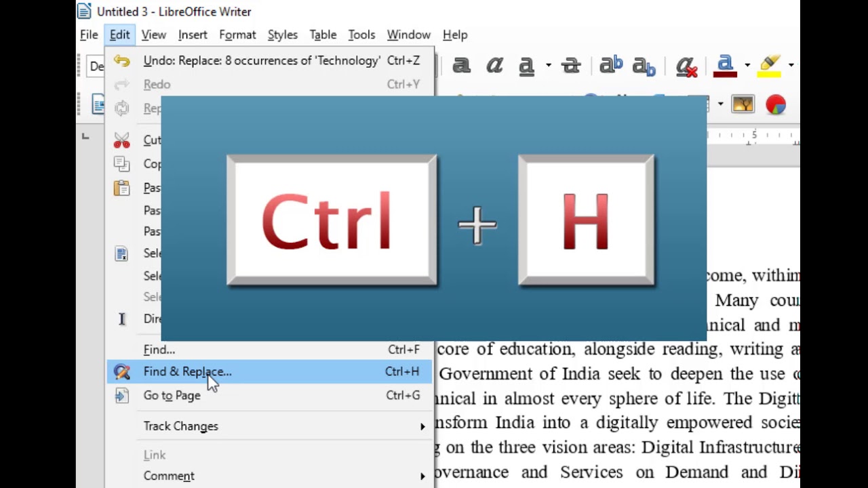Apply dark red font color swatch

coord(725,66)
